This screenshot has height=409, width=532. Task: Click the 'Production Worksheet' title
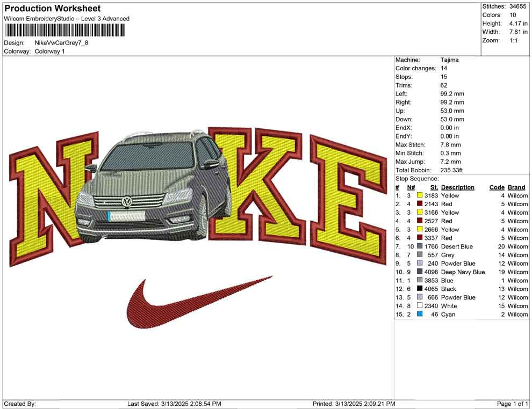click(52, 9)
